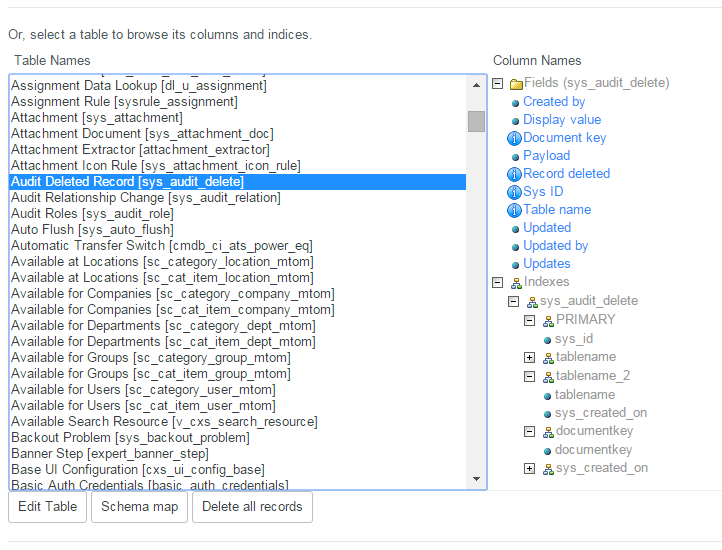Open the Schema map

click(140, 507)
